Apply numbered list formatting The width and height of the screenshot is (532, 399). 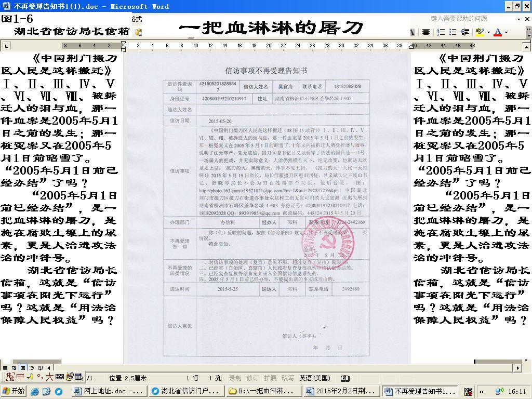[441, 32]
